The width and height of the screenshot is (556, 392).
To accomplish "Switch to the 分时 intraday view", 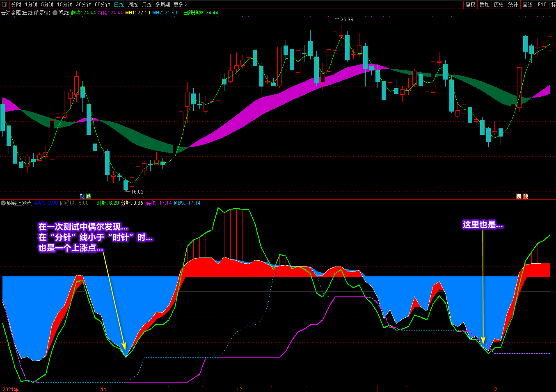I will point(16,5).
